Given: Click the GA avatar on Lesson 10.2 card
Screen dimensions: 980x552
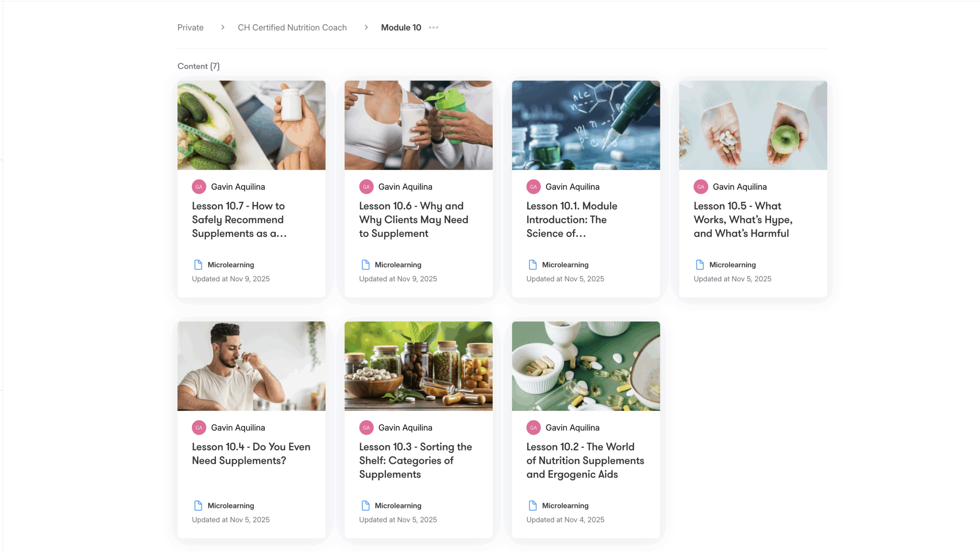Looking at the screenshot, I should (533, 428).
